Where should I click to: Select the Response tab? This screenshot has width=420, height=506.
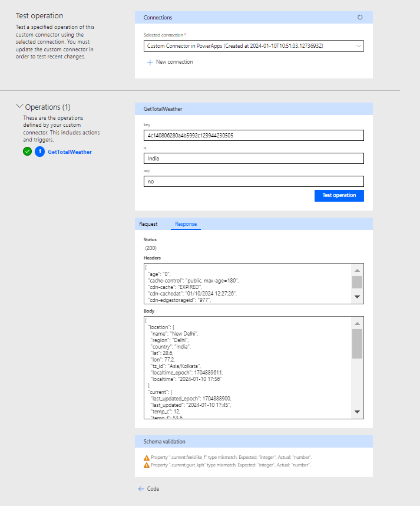click(x=186, y=224)
